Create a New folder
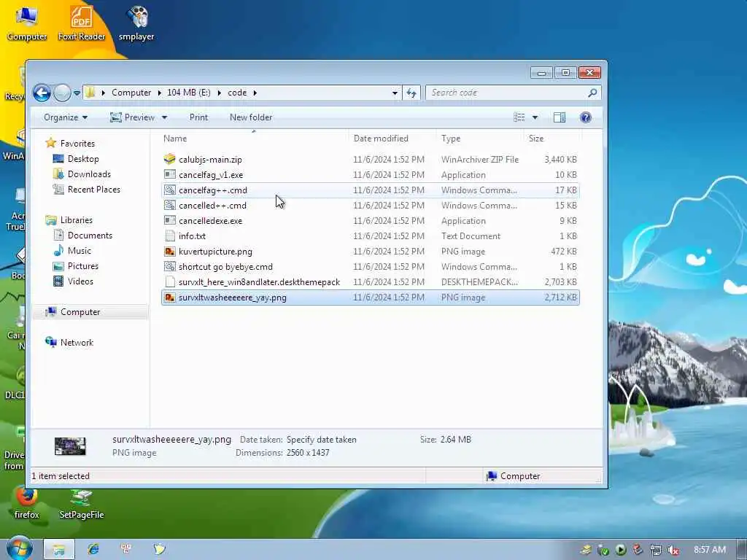The image size is (747, 560). (x=251, y=117)
